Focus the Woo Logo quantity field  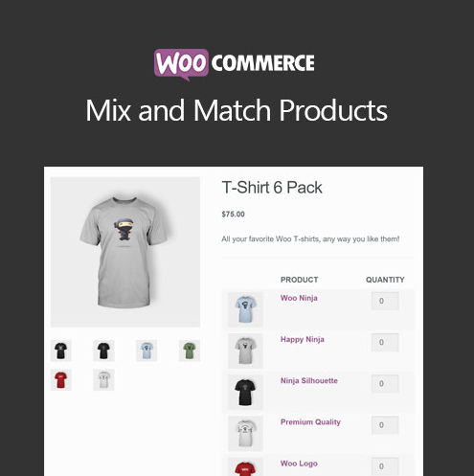tap(385, 466)
